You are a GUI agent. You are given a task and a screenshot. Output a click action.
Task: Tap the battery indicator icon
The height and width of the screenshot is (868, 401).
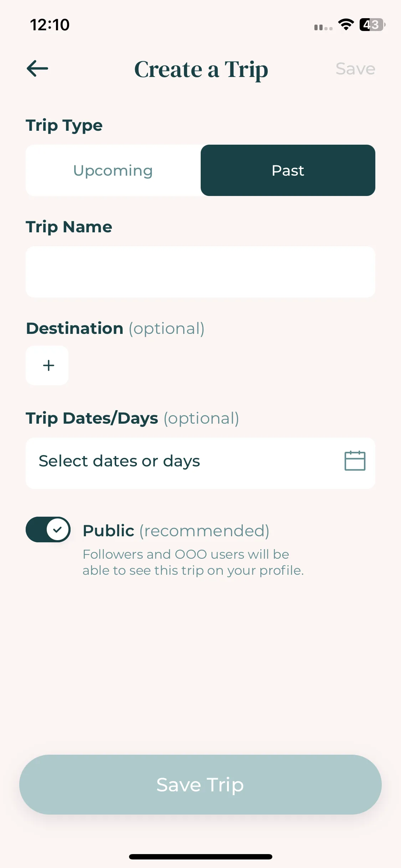(x=372, y=25)
